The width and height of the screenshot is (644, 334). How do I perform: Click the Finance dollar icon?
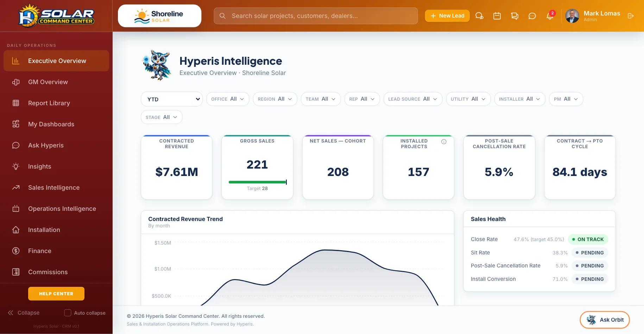click(x=16, y=251)
